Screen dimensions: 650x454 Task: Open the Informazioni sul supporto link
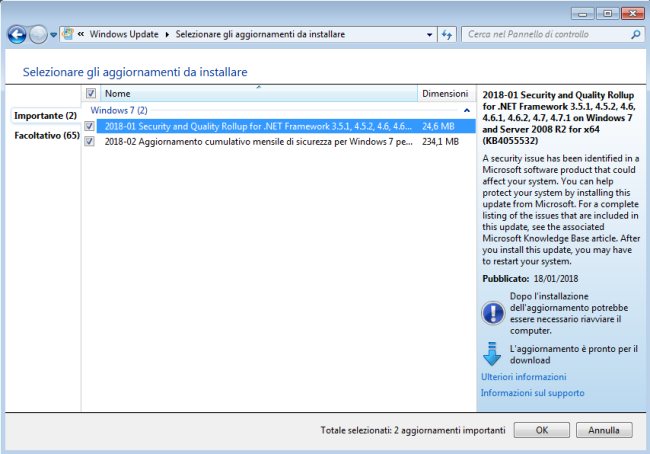pyautogui.click(x=533, y=393)
